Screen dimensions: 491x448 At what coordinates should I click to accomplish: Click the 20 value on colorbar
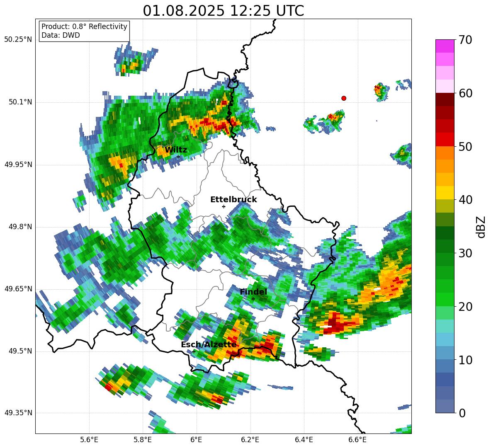pyautogui.click(x=465, y=307)
